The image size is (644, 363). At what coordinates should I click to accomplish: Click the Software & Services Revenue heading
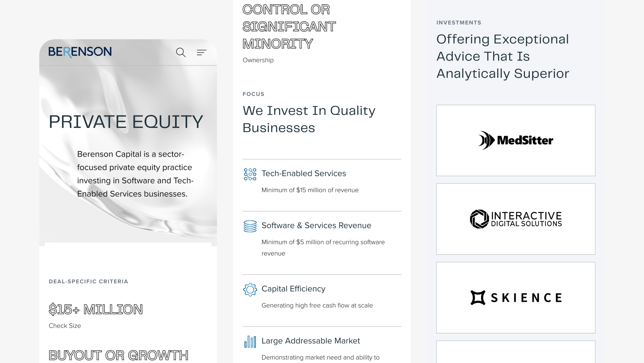coord(316,225)
